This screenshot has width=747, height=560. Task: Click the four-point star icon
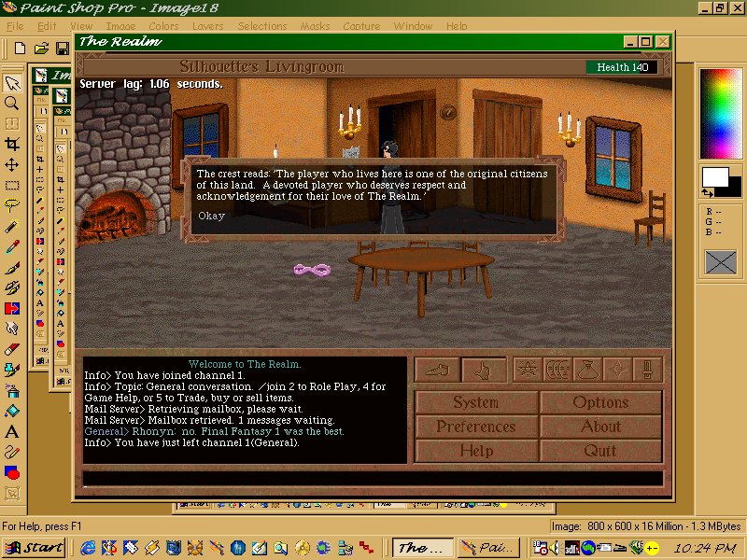[x=617, y=370]
